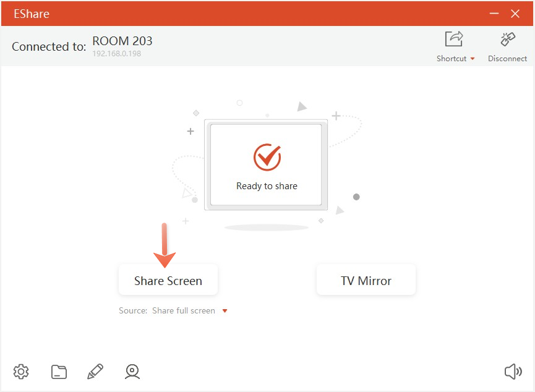Open the webcam camera icon
The image size is (535, 392).
(132, 372)
